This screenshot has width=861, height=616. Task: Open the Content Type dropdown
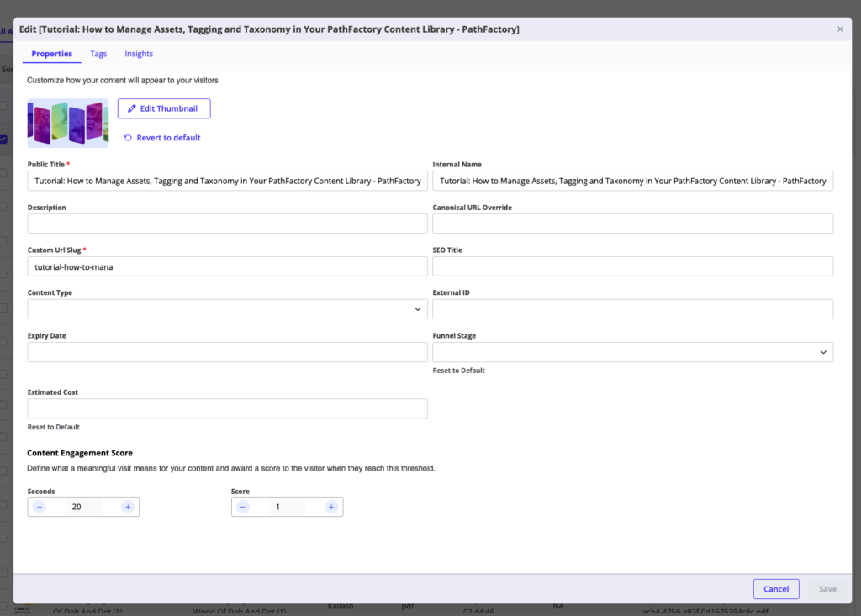point(227,309)
